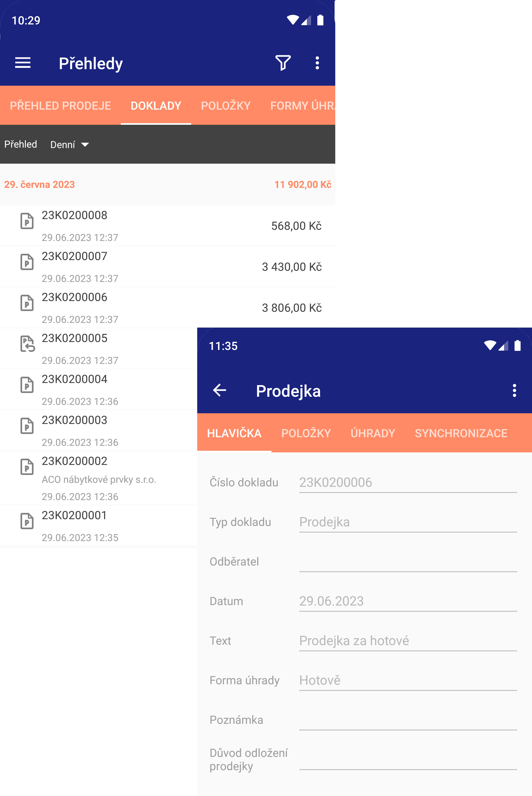Select the Položky tab in Přehledy
Screen dimensions: 532x796
tap(226, 105)
